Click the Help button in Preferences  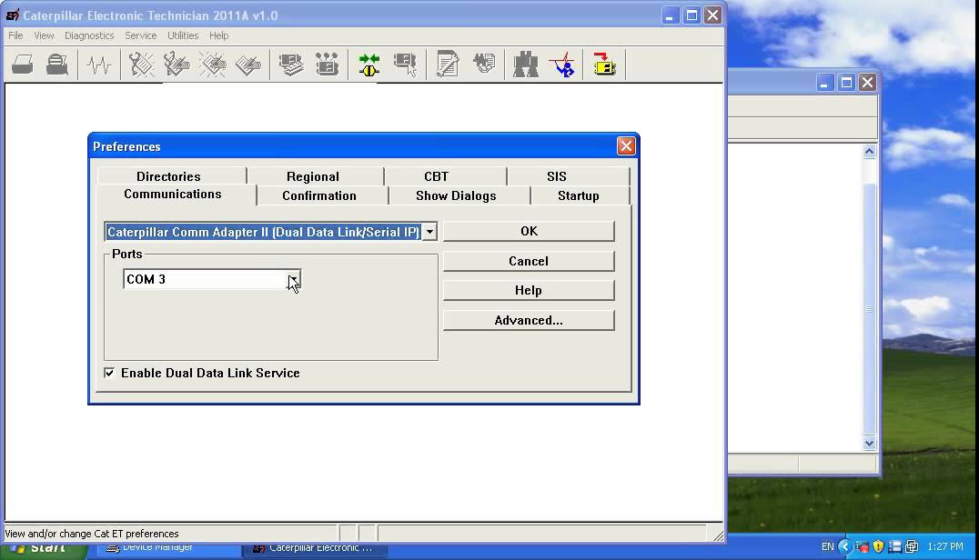click(529, 291)
